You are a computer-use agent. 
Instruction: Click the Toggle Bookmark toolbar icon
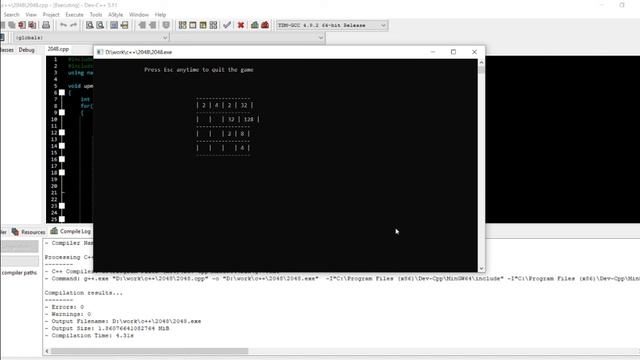pyautogui.click(x=166, y=25)
